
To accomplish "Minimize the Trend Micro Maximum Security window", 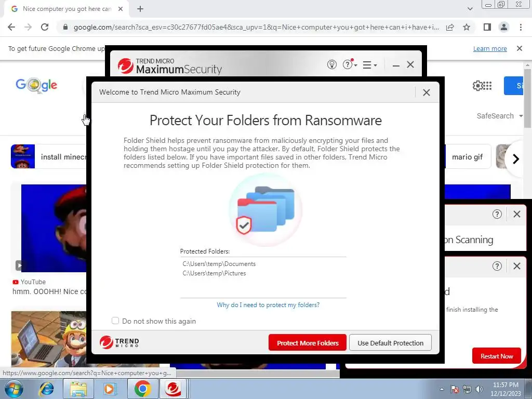I will 395,65.
